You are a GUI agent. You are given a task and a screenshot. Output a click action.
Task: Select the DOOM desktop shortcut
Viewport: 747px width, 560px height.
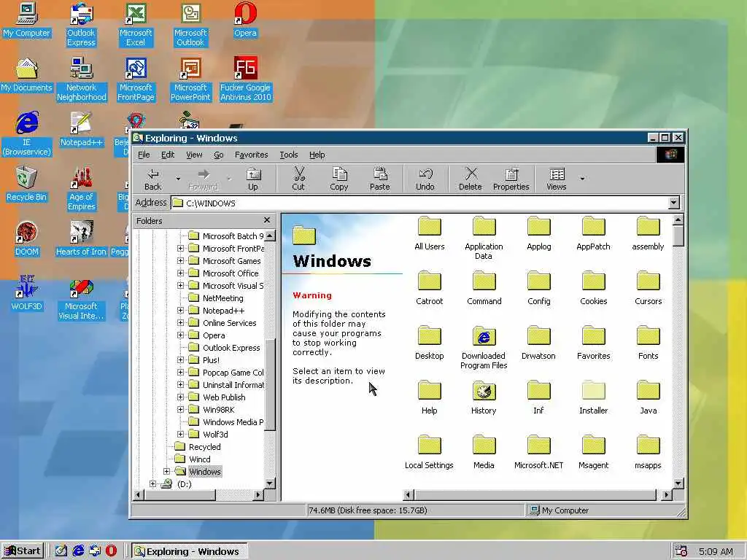[26, 239]
